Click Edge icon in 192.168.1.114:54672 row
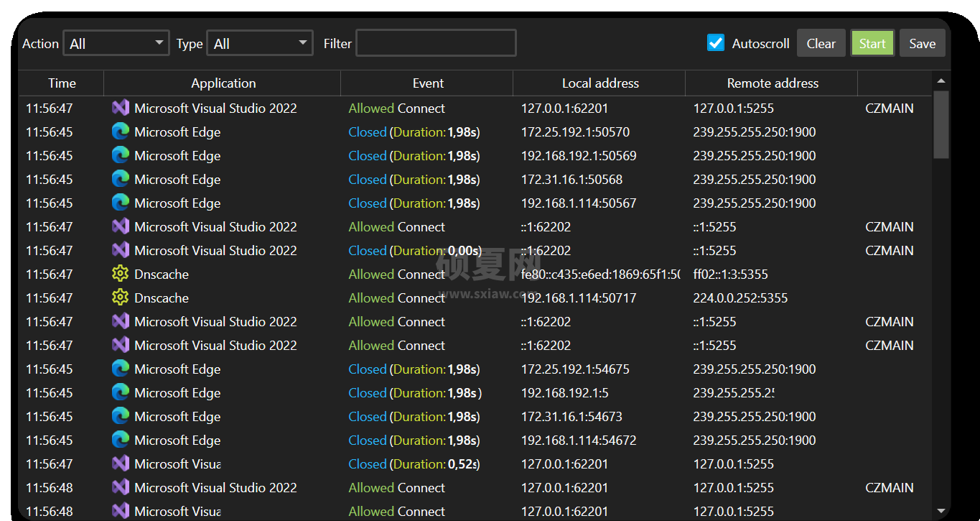Viewport: 980px width, 521px height. coord(121,440)
